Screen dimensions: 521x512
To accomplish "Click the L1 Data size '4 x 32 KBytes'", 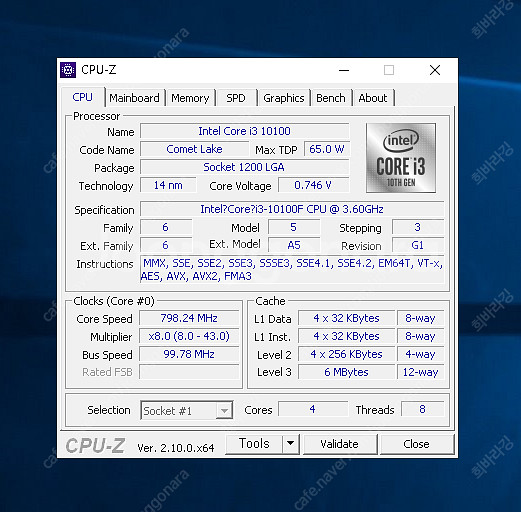I will coord(347,318).
